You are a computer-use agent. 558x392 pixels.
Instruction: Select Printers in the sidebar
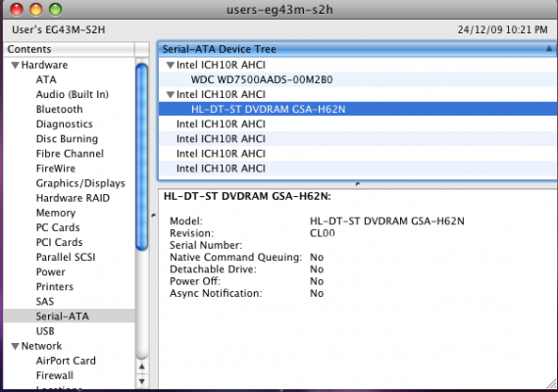[x=55, y=287]
